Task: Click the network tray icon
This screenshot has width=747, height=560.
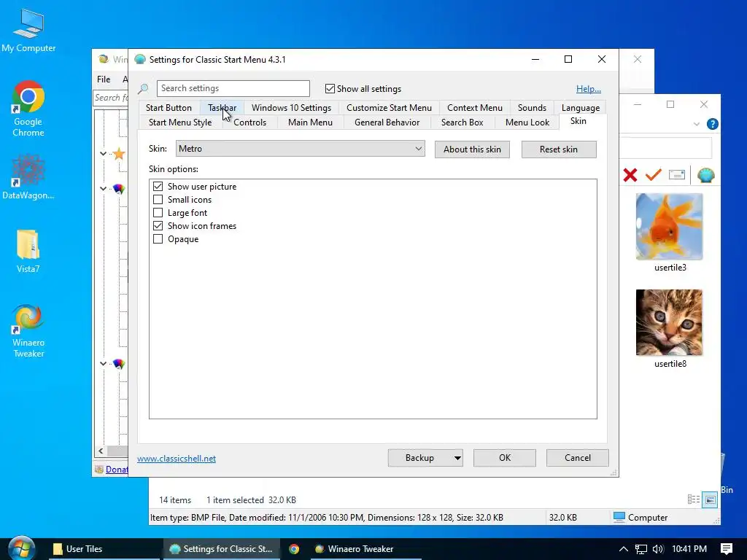Action: click(x=640, y=549)
